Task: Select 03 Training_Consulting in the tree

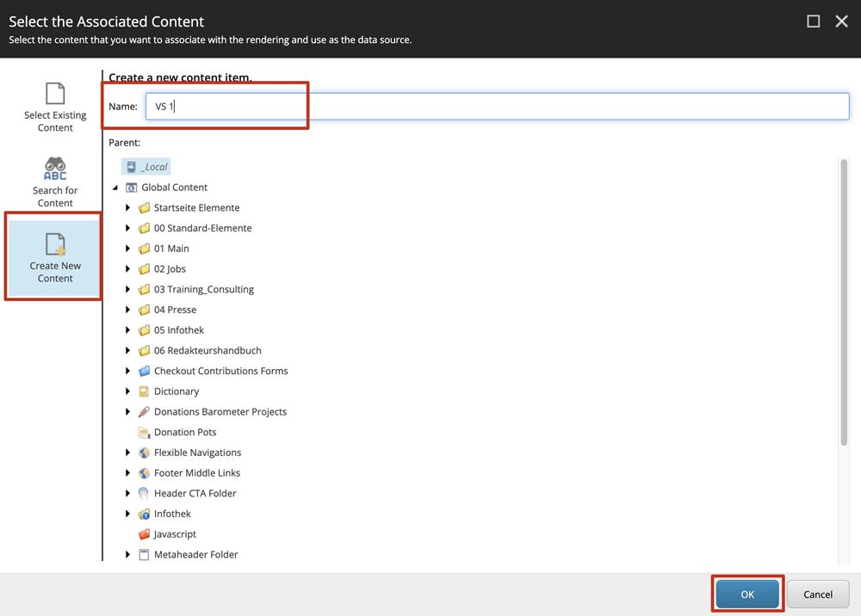Action: [x=203, y=290]
